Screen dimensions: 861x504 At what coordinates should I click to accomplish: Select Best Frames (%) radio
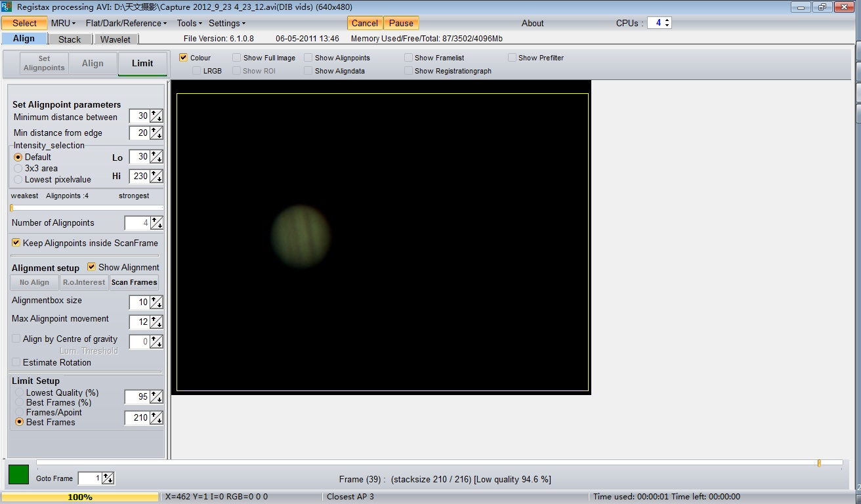click(19, 402)
